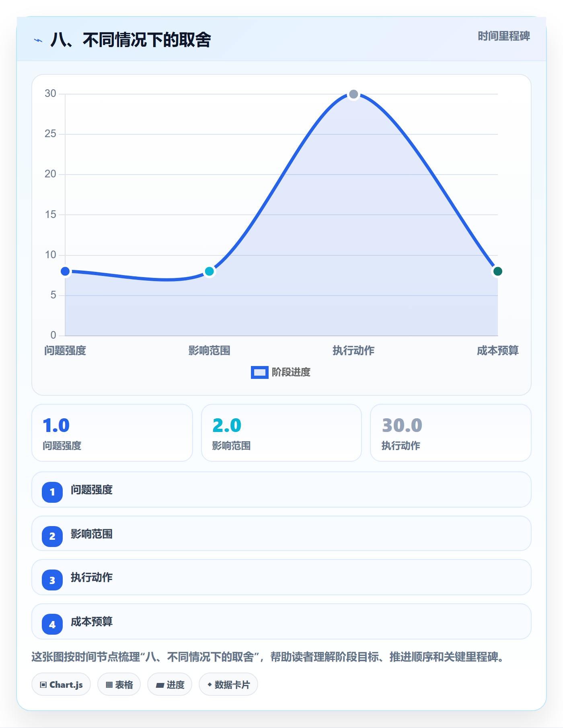This screenshot has width=563, height=728.
Task: Open the 执行动作 milestone row text
Action: pos(92,578)
